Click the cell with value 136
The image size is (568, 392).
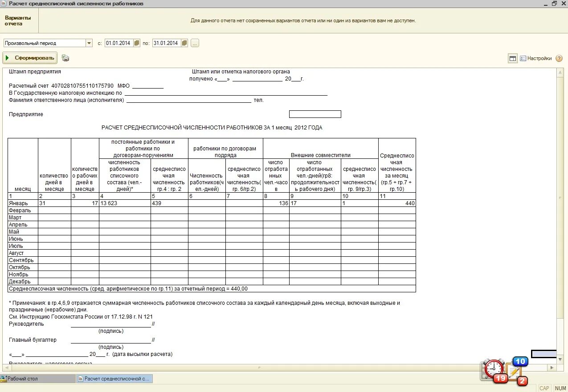point(276,203)
